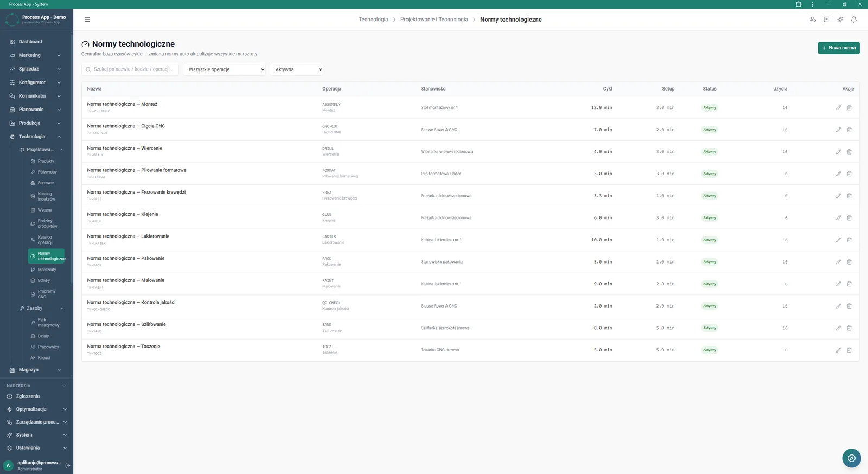Click 'Szlifierka szerokotaśmowa' workstation cell
The image size is (868, 474).
(445, 328)
